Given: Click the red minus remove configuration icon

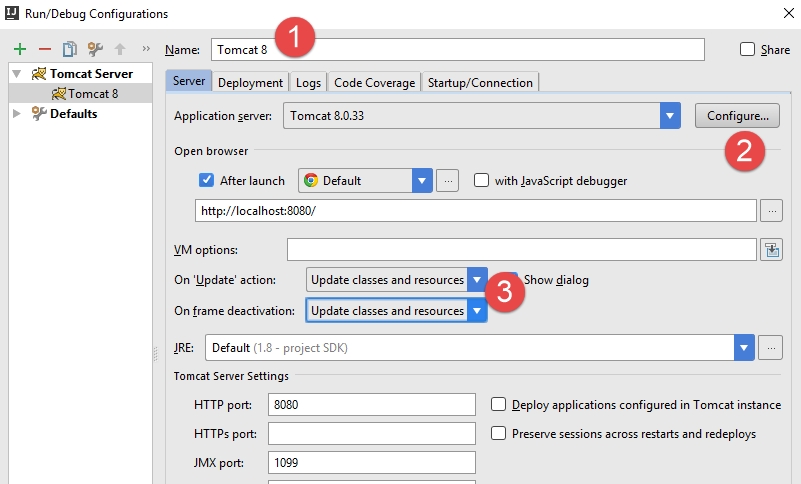Looking at the screenshot, I should click(x=44, y=49).
